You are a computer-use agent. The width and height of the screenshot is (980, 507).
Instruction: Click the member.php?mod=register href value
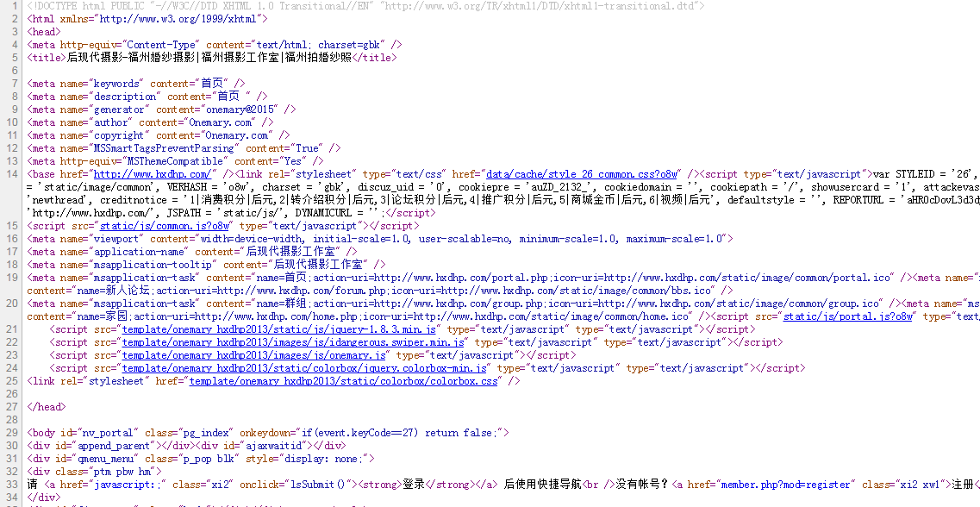(784, 485)
